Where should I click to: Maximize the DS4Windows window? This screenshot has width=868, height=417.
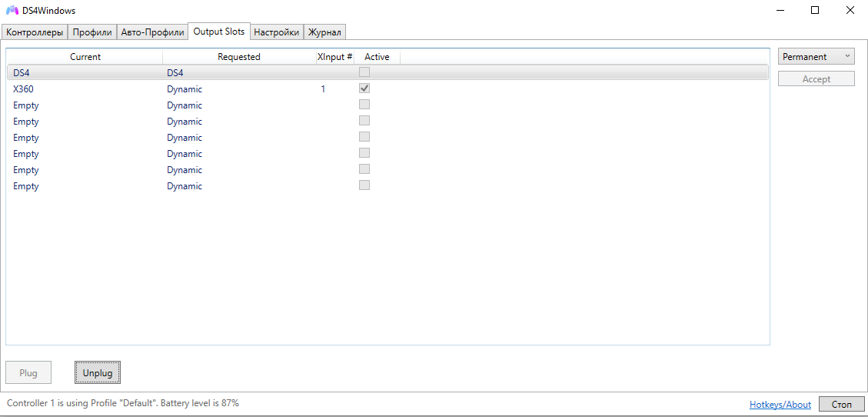coord(815,10)
